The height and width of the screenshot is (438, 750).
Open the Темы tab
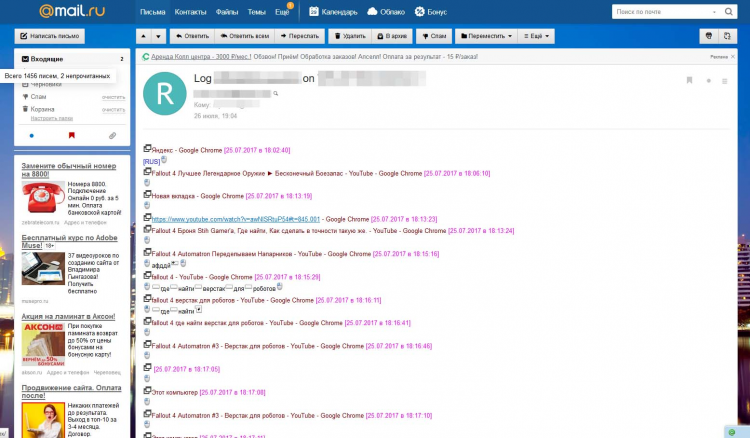point(256,12)
